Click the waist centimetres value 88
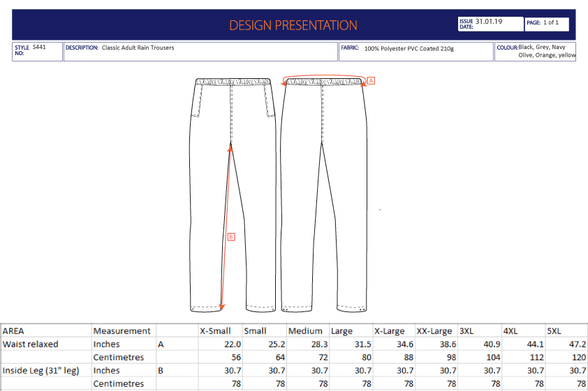Screen dimensions: 588x391 pyautogui.click(x=409, y=357)
